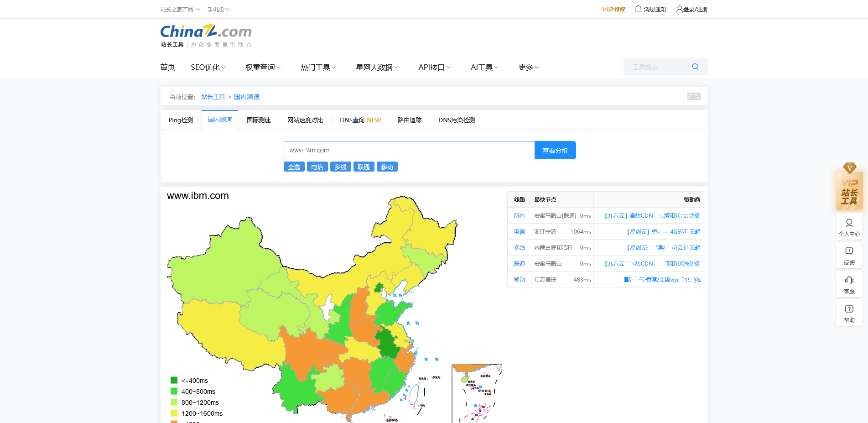Open DNS查询 tab
868x423 pixels.
360,120
